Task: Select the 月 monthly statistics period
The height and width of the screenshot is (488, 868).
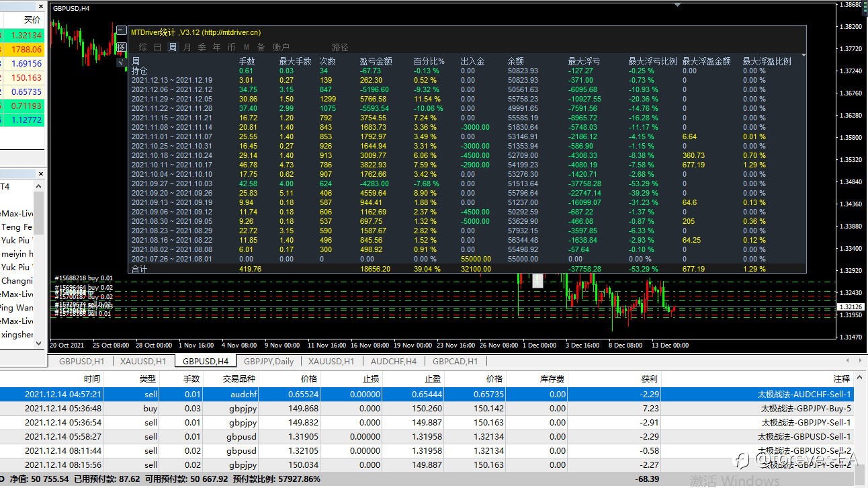Action: point(187,47)
